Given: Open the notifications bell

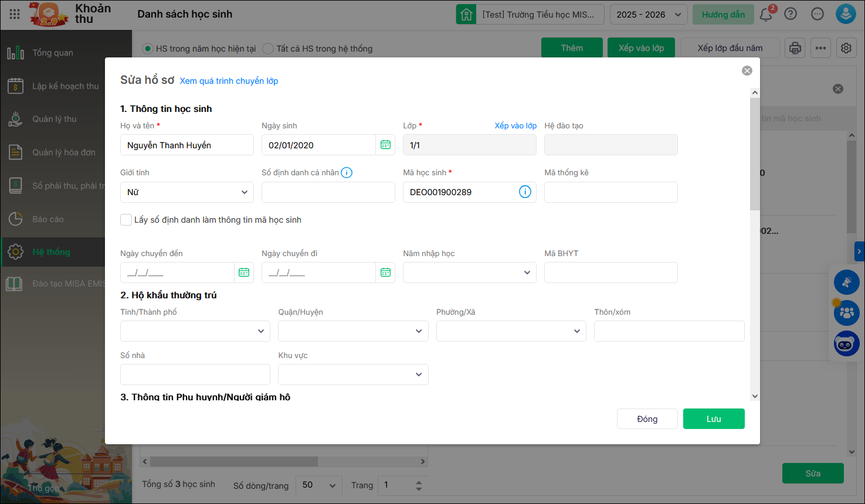Looking at the screenshot, I should pos(766,15).
